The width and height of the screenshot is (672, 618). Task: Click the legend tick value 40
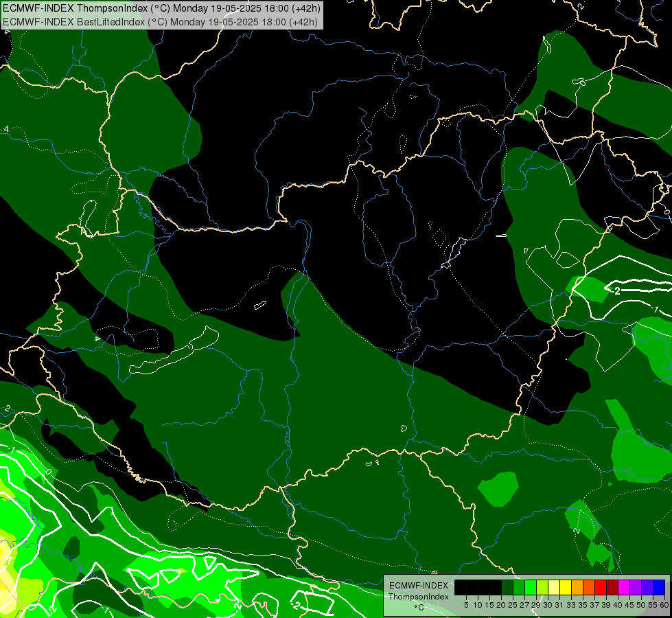pos(618,605)
